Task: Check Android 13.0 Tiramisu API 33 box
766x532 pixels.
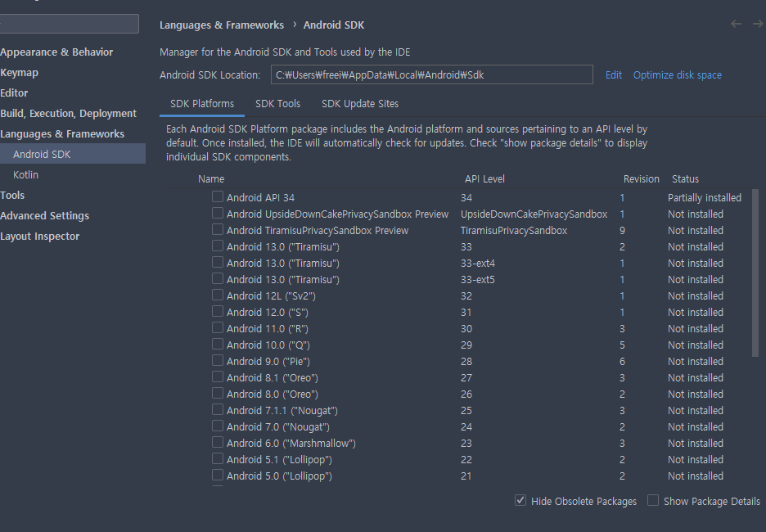Action: coord(218,246)
